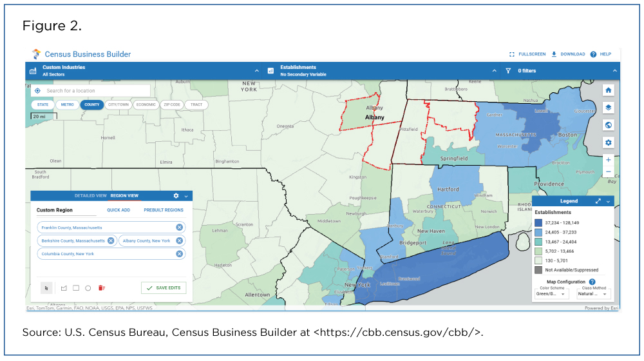Image resolution: width=644 pixels, height=361 pixels.
Task: Select the ECONOMIC geography level
Action: (x=146, y=105)
